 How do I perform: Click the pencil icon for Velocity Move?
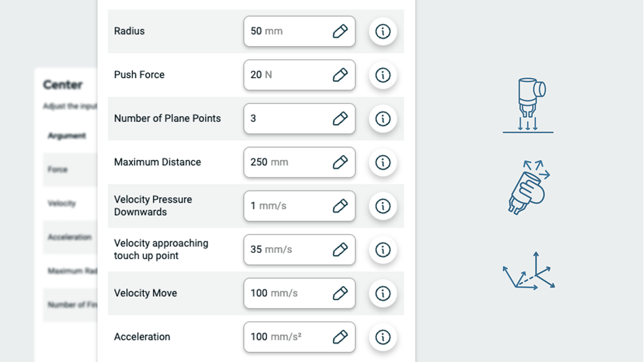pos(340,293)
